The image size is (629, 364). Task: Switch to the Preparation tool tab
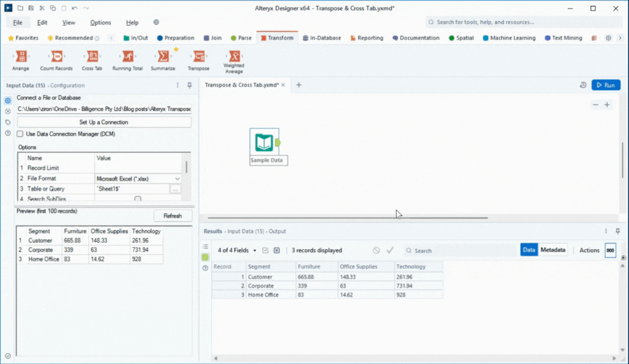click(176, 38)
